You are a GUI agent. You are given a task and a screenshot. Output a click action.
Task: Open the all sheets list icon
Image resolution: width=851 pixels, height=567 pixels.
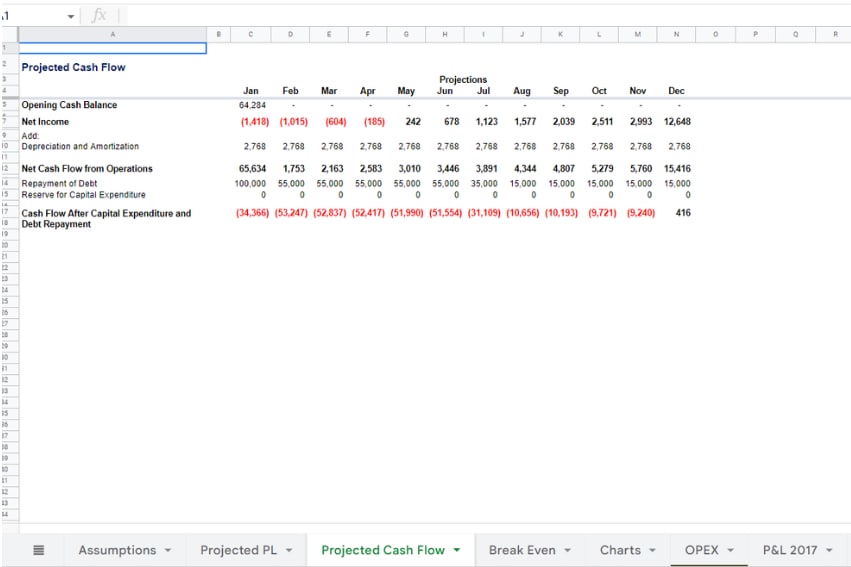39,550
